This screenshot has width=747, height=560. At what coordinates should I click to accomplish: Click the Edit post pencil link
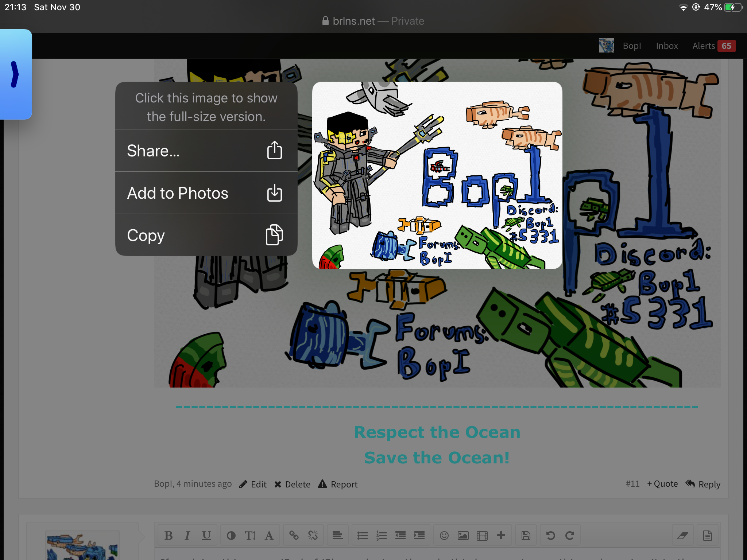coord(253,484)
